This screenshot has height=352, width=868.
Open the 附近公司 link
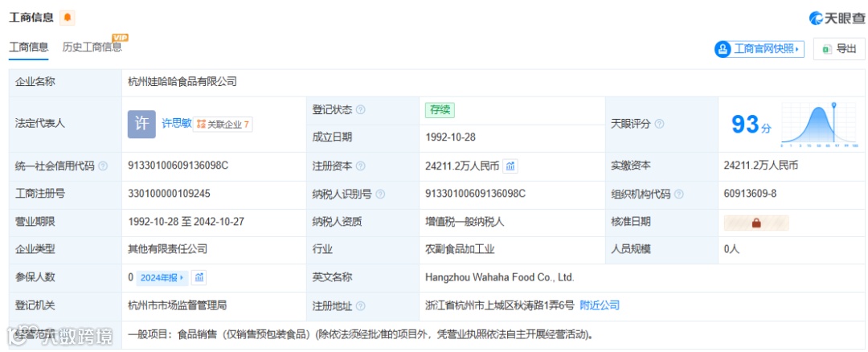coord(600,305)
